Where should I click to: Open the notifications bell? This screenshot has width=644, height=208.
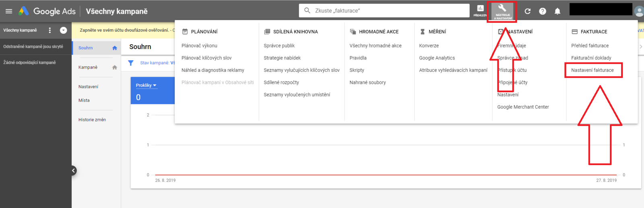point(557,11)
